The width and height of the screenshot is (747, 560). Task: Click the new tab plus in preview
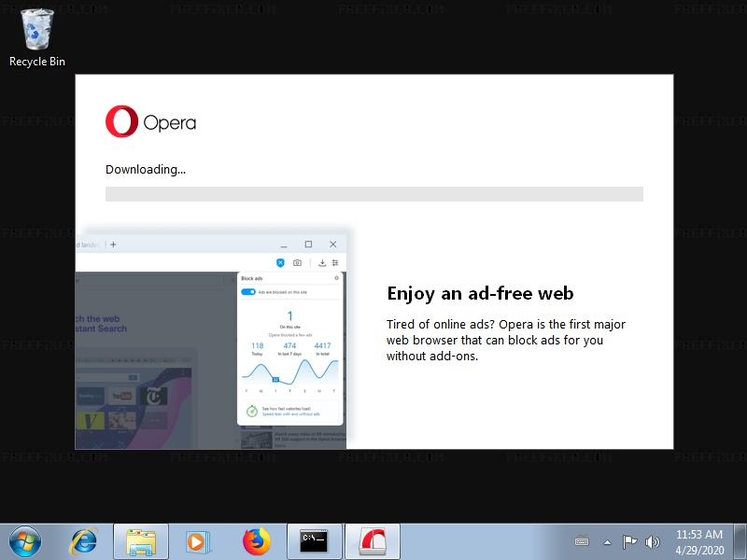click(113, 245)
